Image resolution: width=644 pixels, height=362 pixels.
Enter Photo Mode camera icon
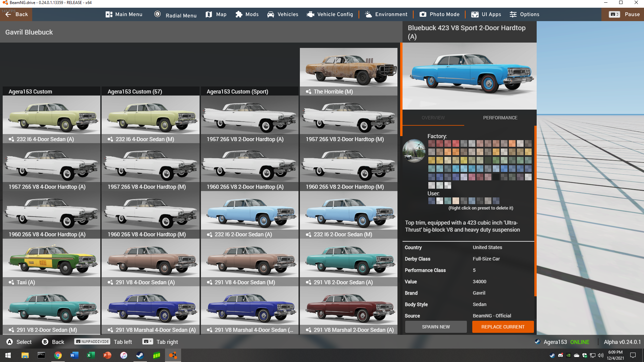click(x=423, y=14)
